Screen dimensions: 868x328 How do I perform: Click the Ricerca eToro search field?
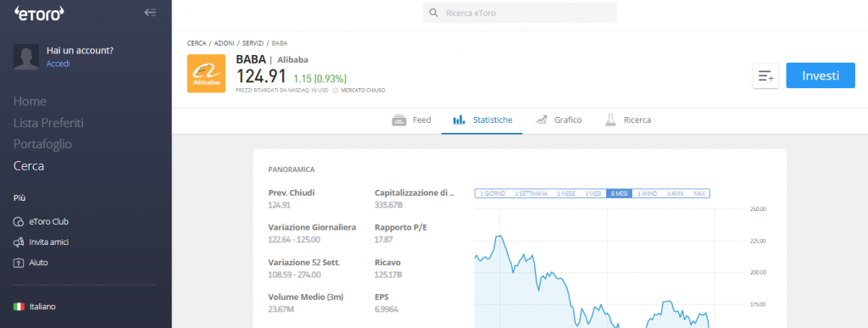[x=520, y=13]
